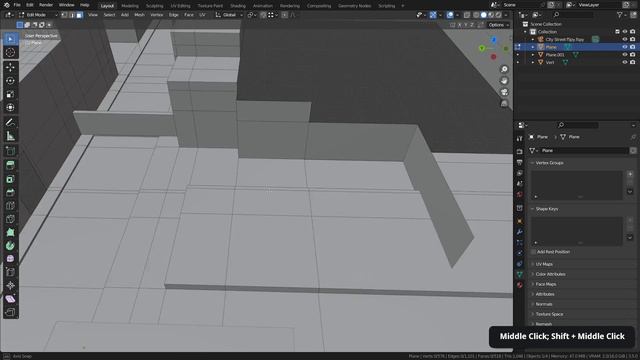Select the Edge Slide tool
The image size is (640, 360).
pyautogui.click(x=10, y=272)
